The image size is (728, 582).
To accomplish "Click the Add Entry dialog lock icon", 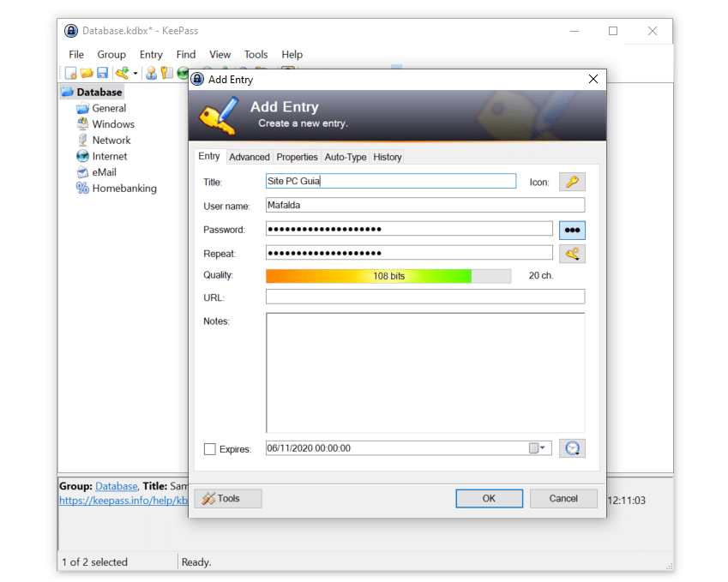I will [197, 80].
